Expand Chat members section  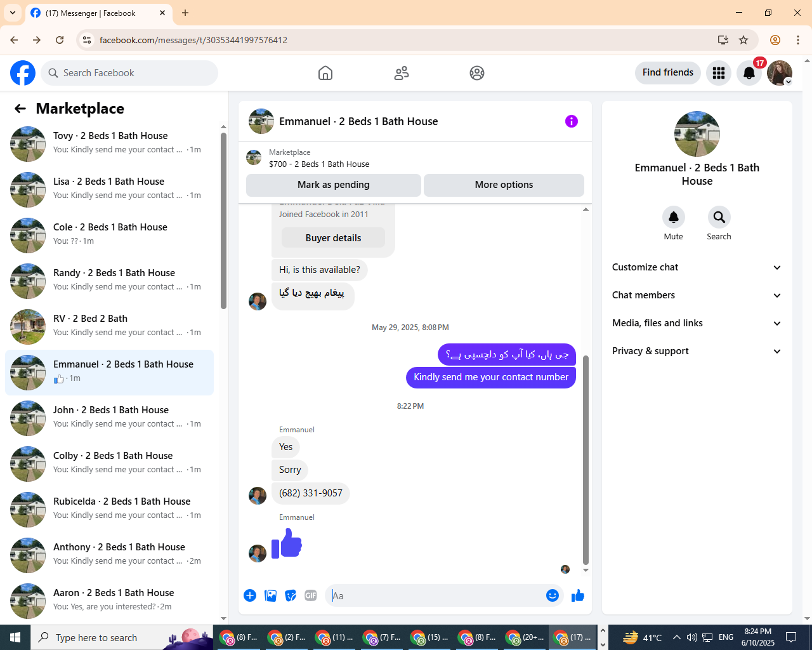pyautogui.click(x=697, y=295)
